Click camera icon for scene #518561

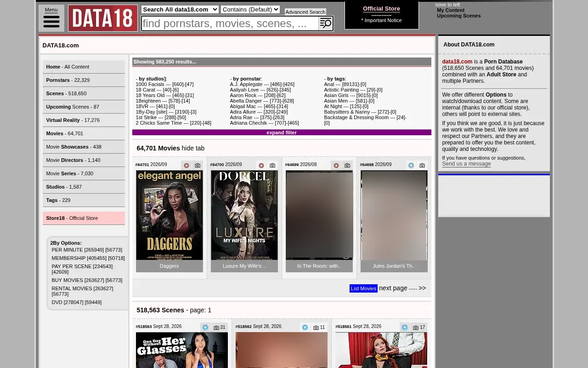tap(416, 328)
